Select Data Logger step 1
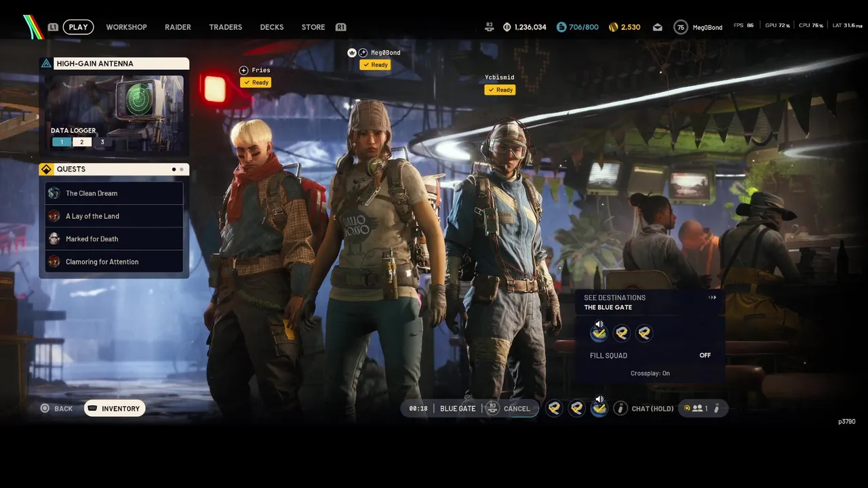The image size is (868, 488). [x=62, y=142]
